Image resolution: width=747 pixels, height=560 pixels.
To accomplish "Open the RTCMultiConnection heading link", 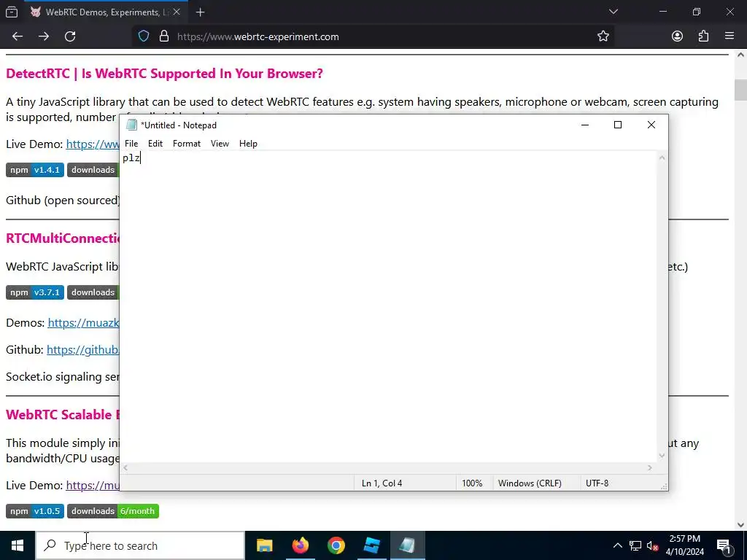I will [63, 238].
